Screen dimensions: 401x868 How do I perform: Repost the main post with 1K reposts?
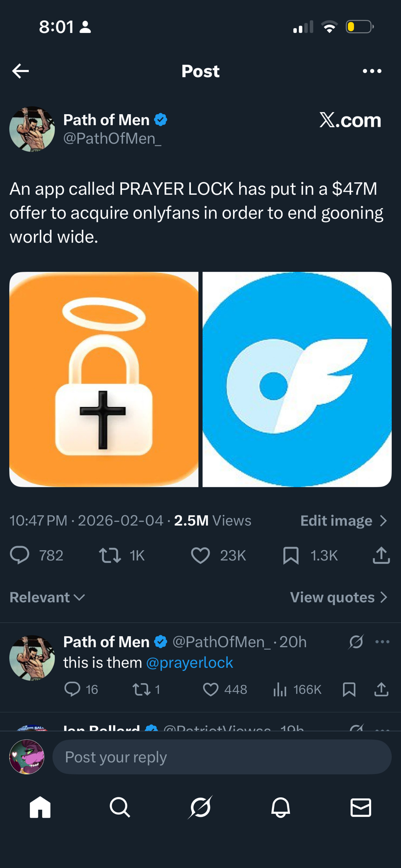110,555
